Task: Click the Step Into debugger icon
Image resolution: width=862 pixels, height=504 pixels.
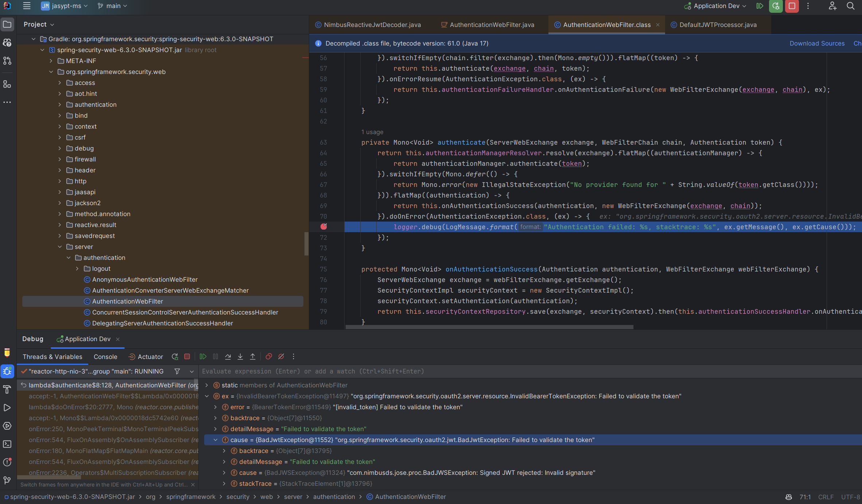Action: click(240, 356)
